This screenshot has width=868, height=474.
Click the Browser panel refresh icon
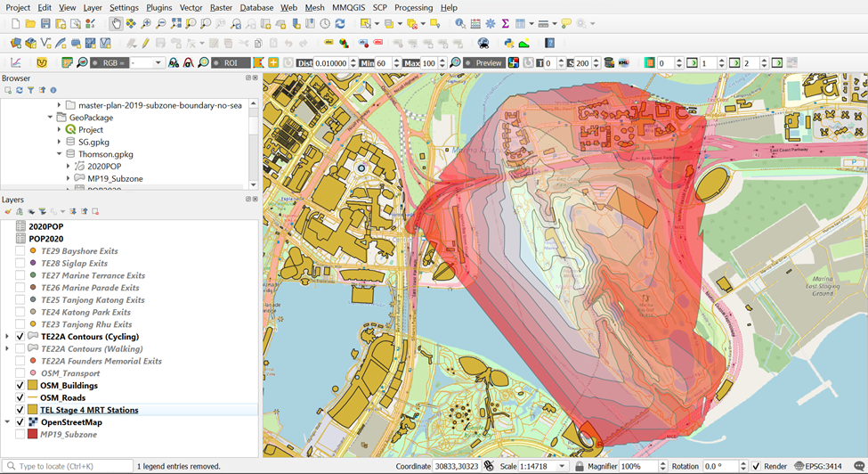coord(20,90)
